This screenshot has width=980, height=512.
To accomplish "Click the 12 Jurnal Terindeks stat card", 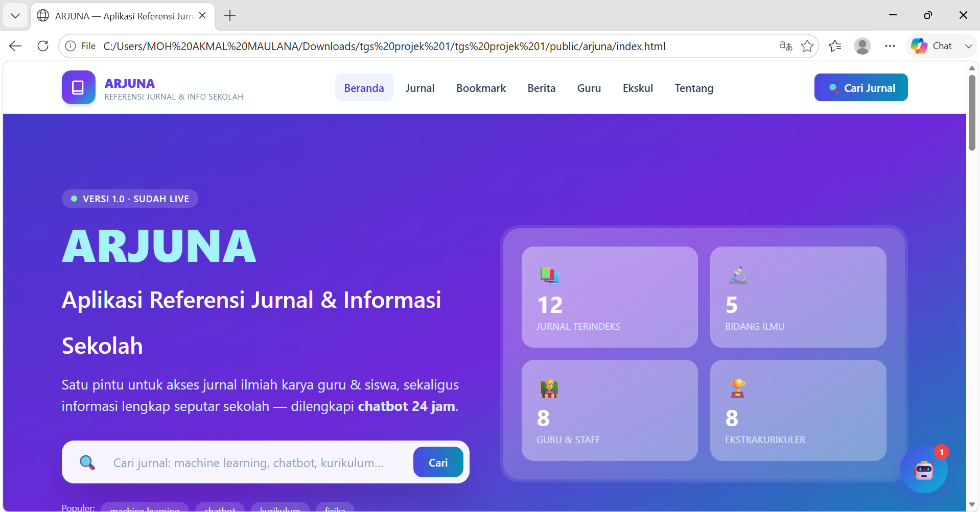I will point(610,297).
